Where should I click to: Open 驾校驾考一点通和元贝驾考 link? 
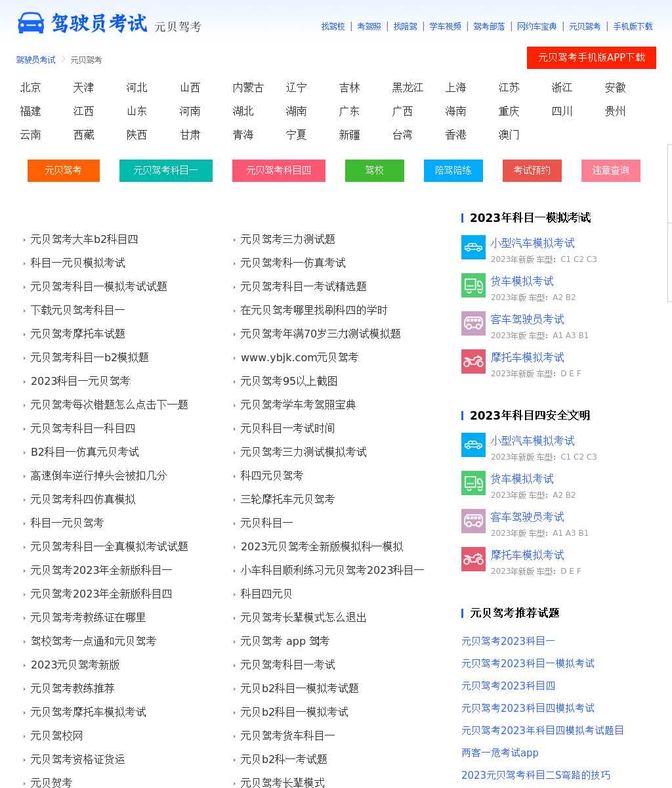(x=93, y=641)
